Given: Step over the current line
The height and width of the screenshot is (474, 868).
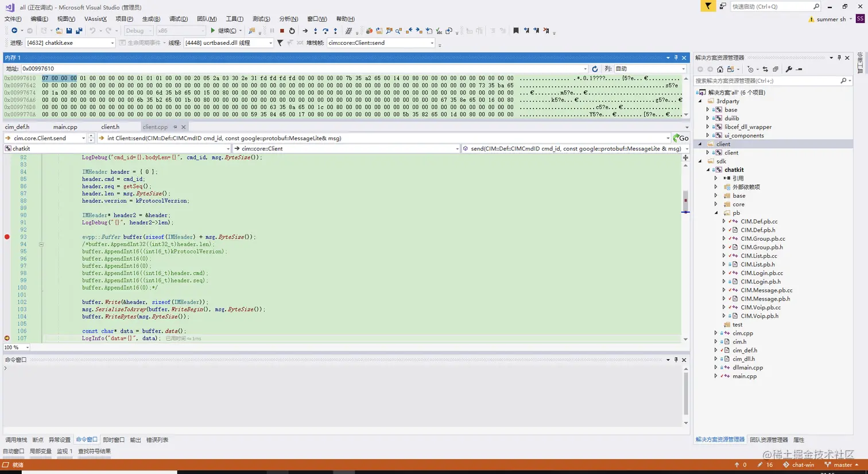Looking at the screenshot, I should pyautogui.click(x=325, y=31).
